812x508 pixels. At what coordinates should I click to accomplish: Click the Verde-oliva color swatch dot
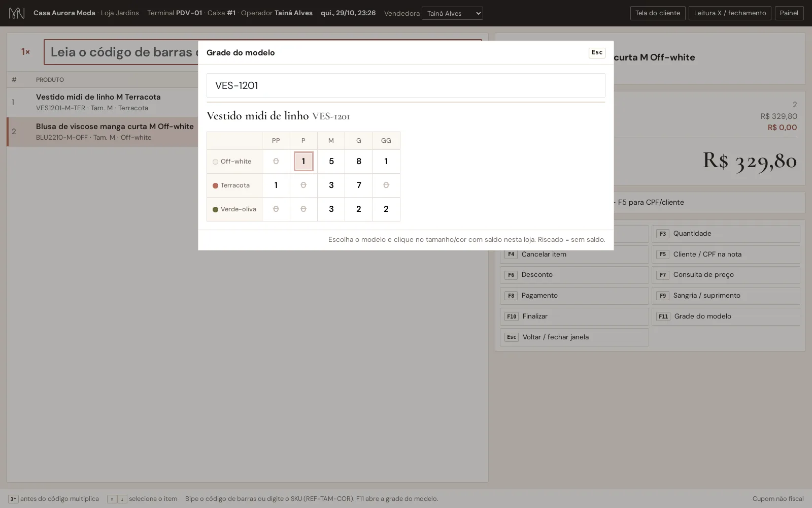(215, 210)
